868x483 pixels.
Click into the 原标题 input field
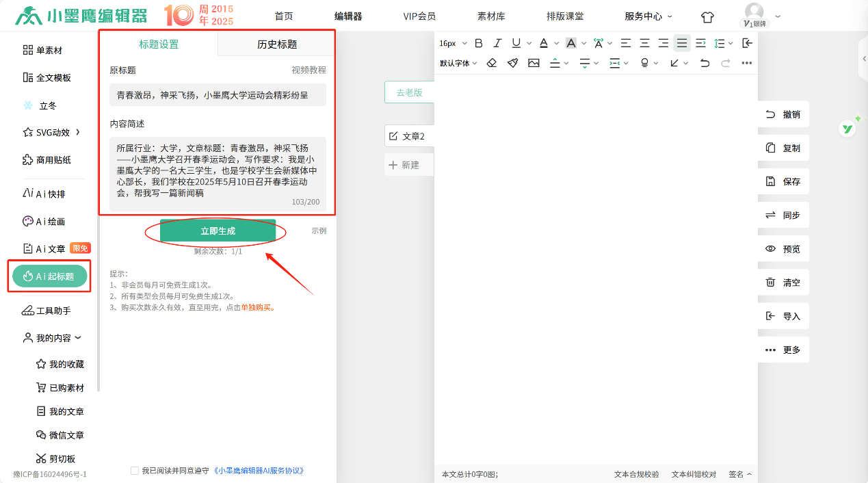(x=218, y=95)
